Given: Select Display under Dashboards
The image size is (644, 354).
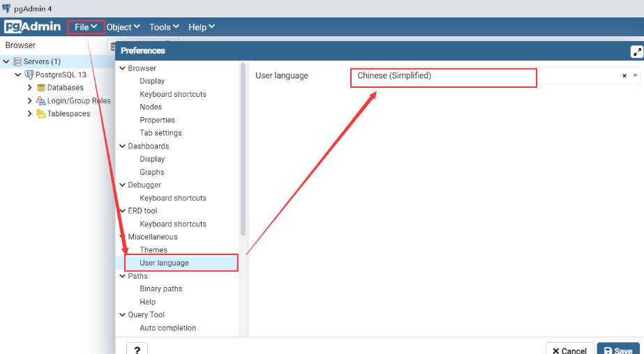Looking at the screenshot, I should [152, 159].
